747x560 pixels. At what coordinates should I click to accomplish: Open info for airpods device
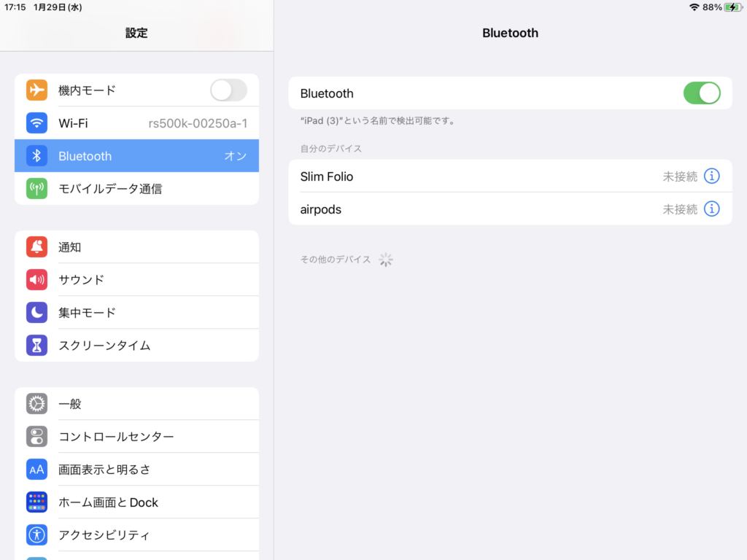712,209
